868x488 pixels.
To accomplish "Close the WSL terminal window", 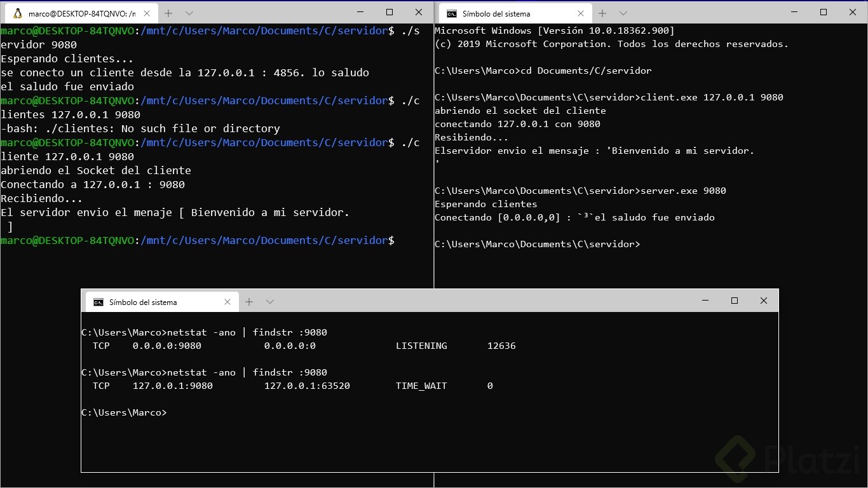I will click(419, 12).
